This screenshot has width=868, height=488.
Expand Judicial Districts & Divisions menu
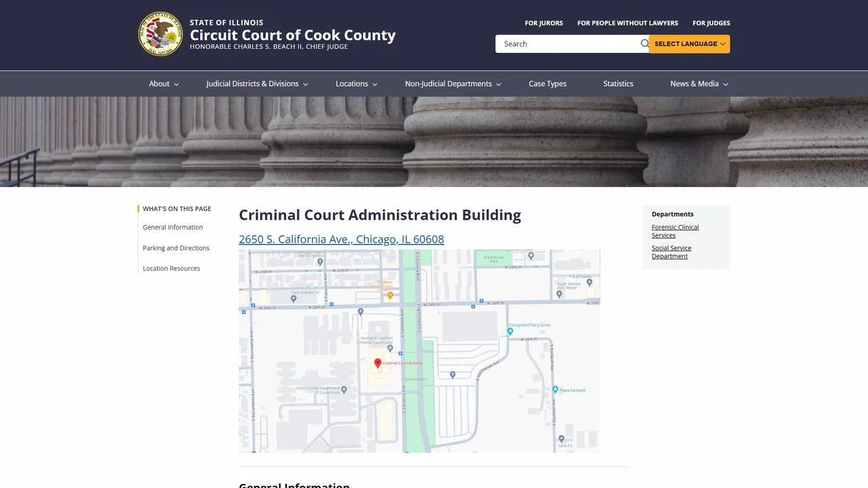coord(257,84)
